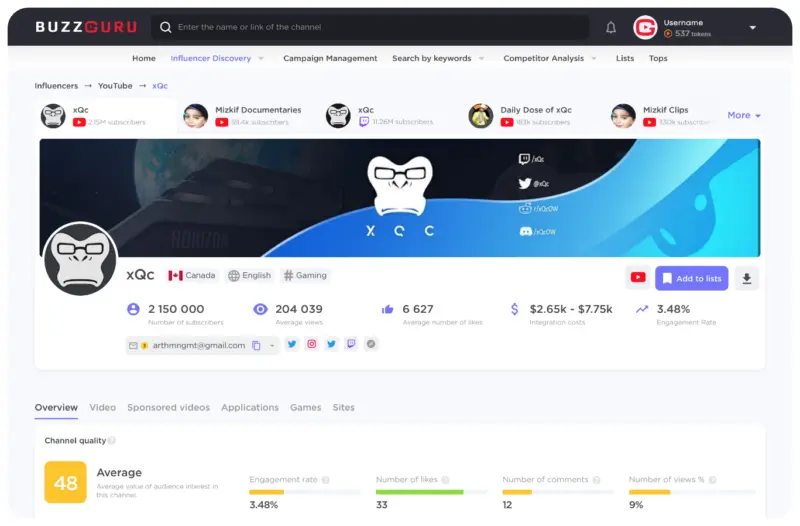This screenshot has width=800, height=526.
Task: Click the Add to lists button
Action: (x=691, y=278)
